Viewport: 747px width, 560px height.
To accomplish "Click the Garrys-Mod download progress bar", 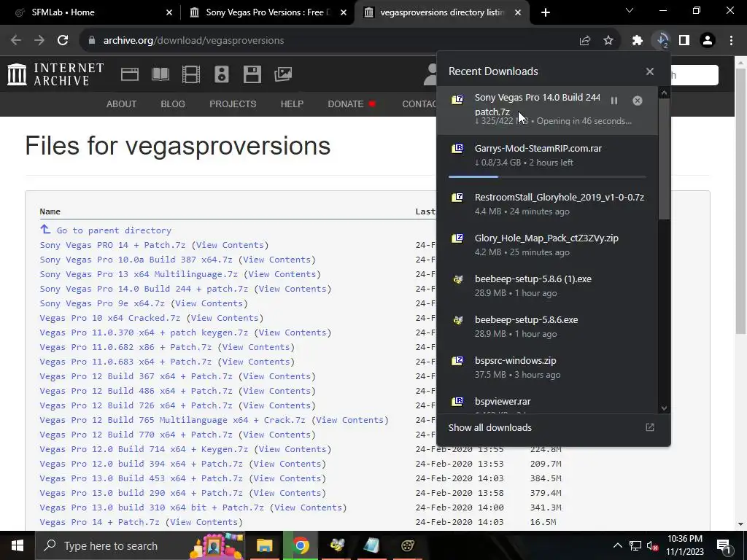I will pos(547,176).
